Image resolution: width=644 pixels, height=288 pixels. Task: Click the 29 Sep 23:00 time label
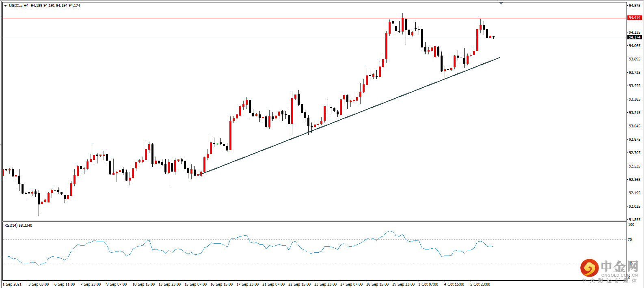403,284
